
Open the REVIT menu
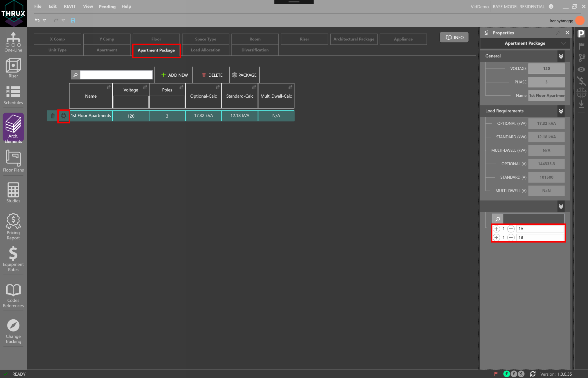pyautogui.click(x=70, y=6)
